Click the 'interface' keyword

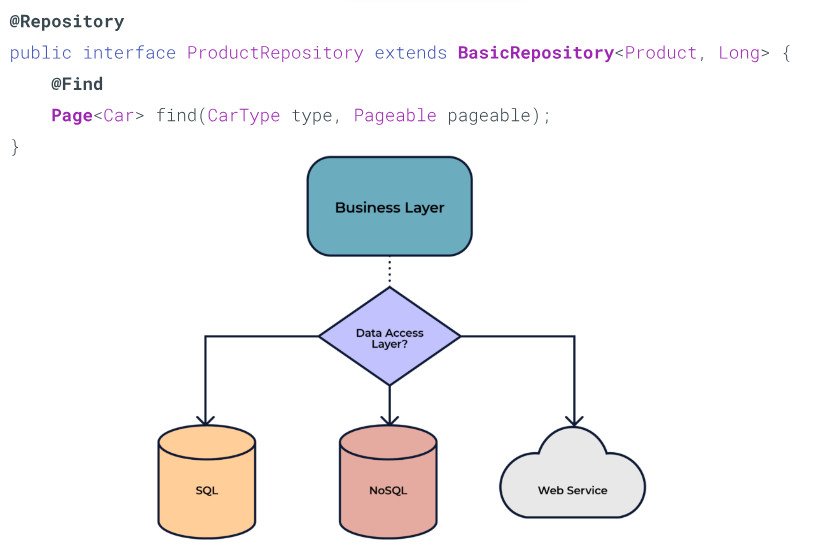pos(130,53)
